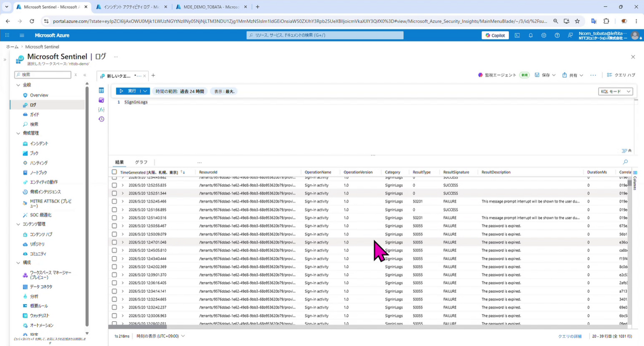Open ウォッチリスト in the sidebar
Screen dimensions: 644x346
point(40,316)
